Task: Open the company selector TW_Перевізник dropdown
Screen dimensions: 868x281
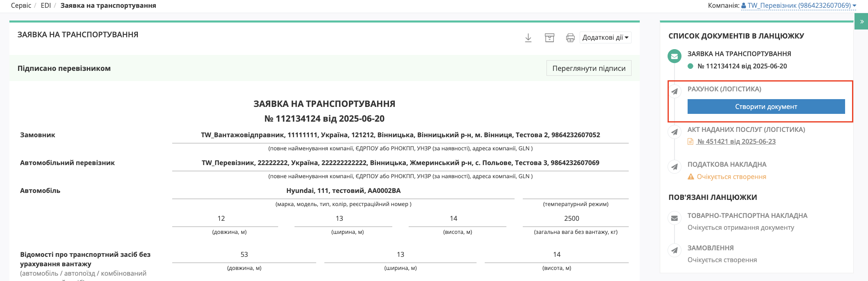Action: [798, 5]
